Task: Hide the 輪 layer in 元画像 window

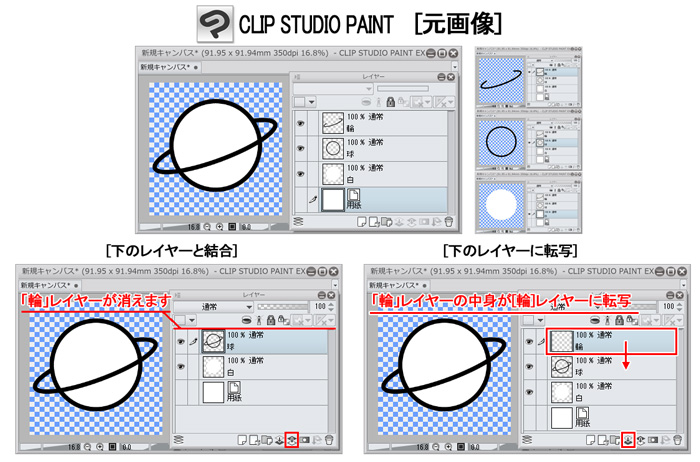Action: [300, 123]
